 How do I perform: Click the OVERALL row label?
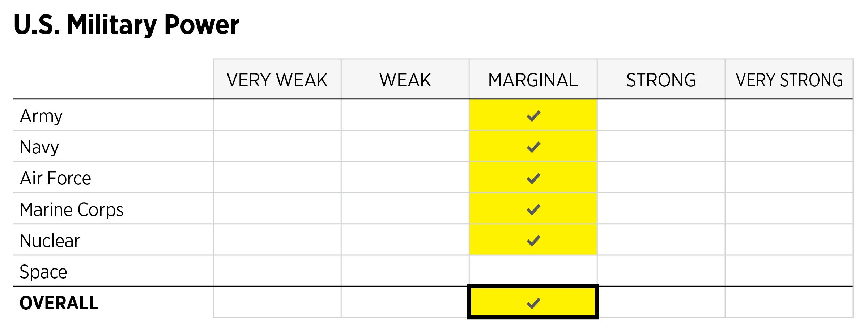coord(59,303)
